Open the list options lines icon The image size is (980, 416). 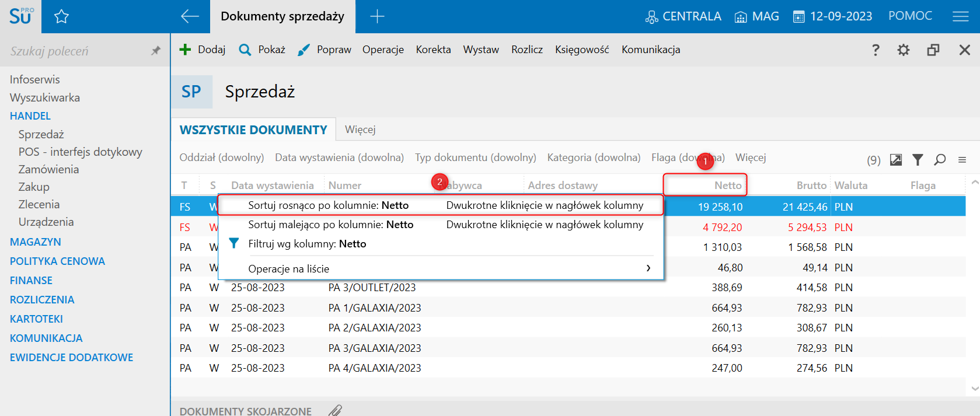click(962, 159)
